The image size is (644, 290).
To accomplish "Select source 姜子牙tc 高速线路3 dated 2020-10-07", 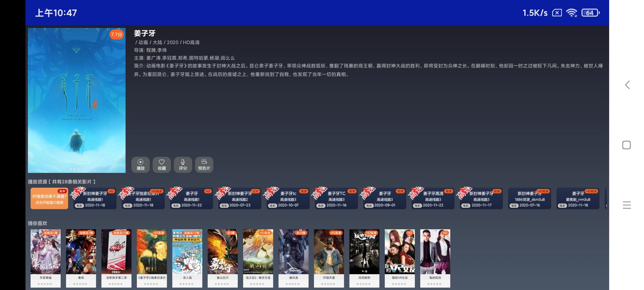I will (288, 199).
